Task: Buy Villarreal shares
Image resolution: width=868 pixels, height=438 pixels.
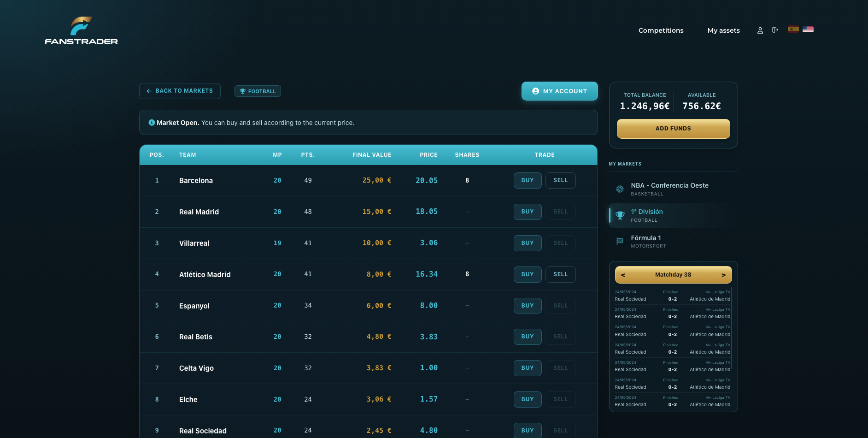Action: tap(528, 243)
